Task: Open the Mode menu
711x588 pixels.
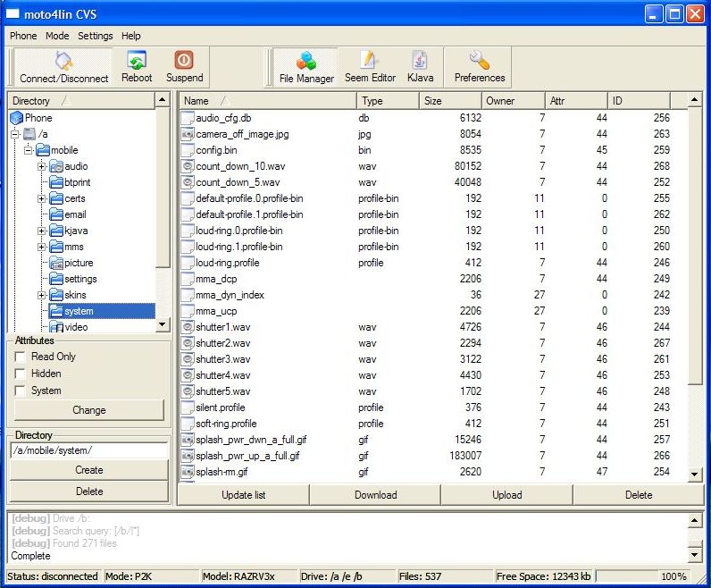Action: tap(57, 36)
